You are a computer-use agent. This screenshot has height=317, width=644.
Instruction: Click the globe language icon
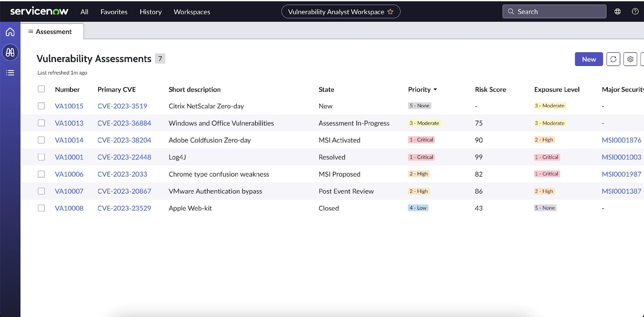point(617,12)
